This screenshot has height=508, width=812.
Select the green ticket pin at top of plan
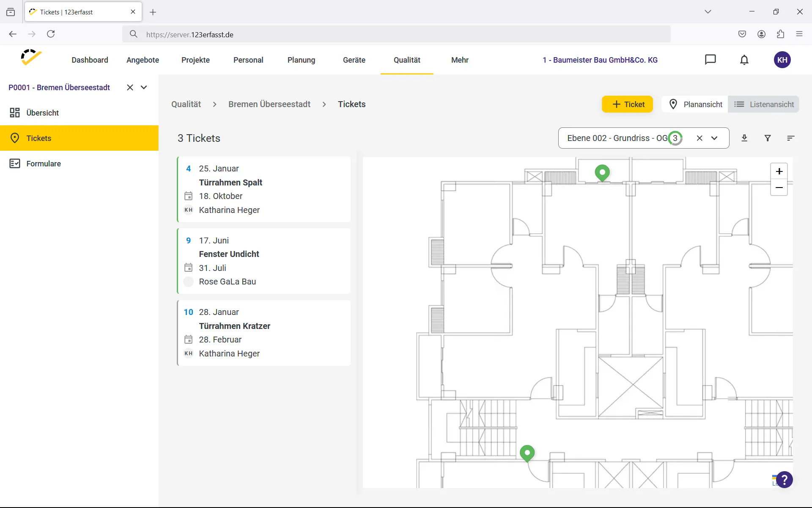coord(602,173)
